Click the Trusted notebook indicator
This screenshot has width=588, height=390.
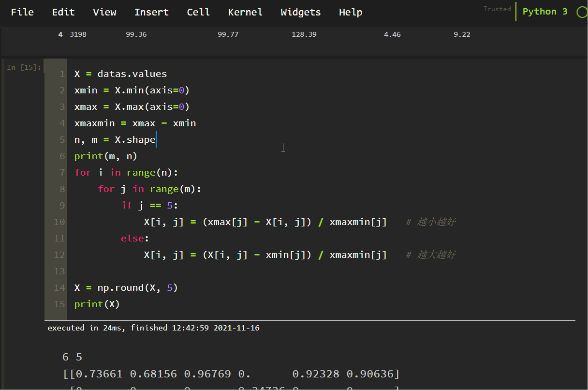point(497,9)
